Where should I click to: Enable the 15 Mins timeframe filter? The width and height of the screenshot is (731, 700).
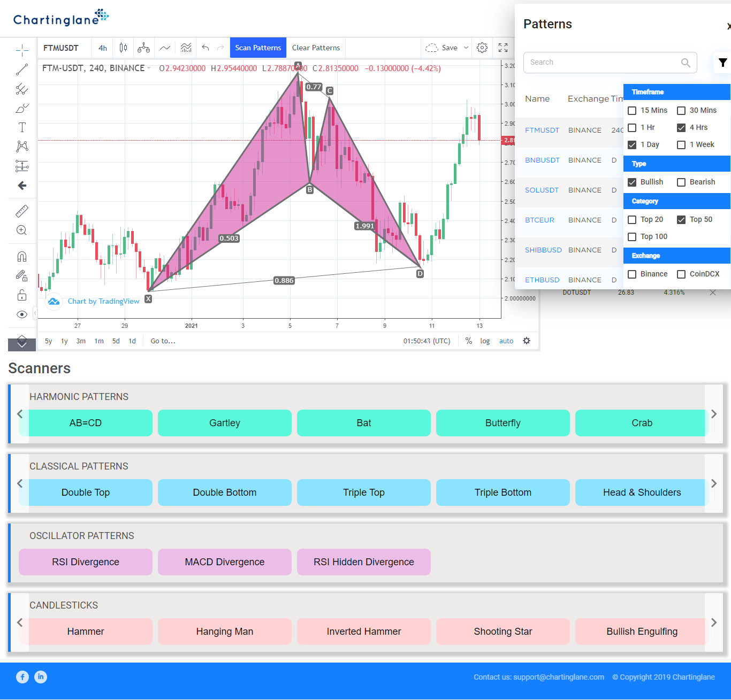point(632,111)
